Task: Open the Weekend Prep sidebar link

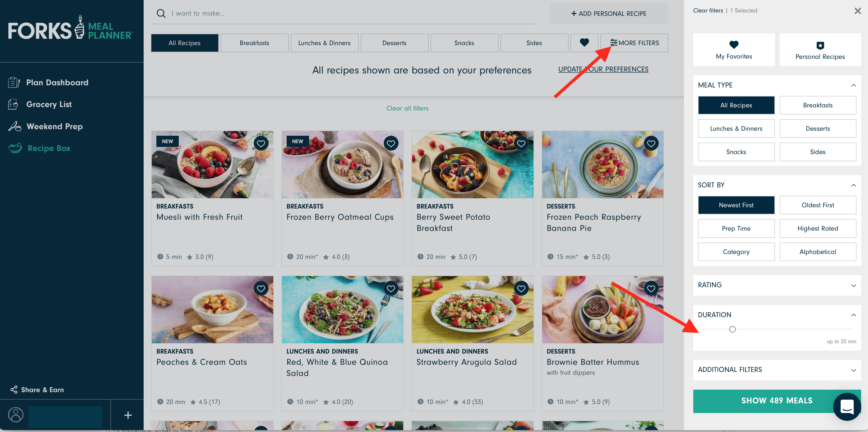Action: click(x=54, y=126)
